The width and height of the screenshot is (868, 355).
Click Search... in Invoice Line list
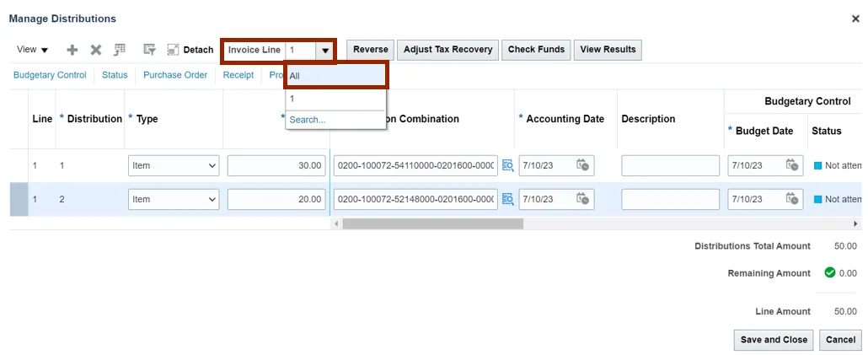pyautogui.click(x=308, y=120)
